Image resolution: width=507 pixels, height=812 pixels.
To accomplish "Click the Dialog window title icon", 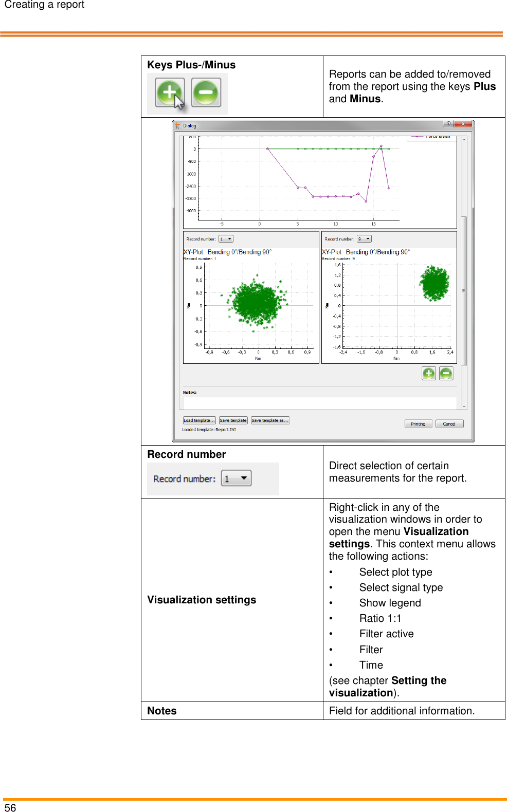I will 177,125.
